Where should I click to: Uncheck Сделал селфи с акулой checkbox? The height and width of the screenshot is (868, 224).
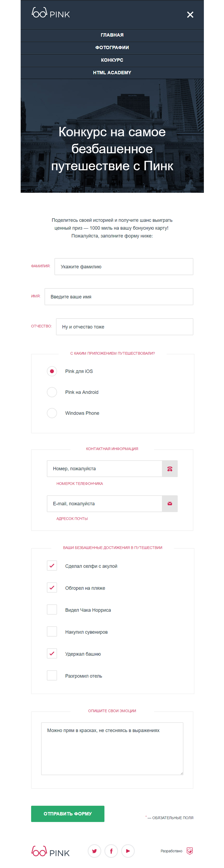pyautogui.click(x=52, y=565)
